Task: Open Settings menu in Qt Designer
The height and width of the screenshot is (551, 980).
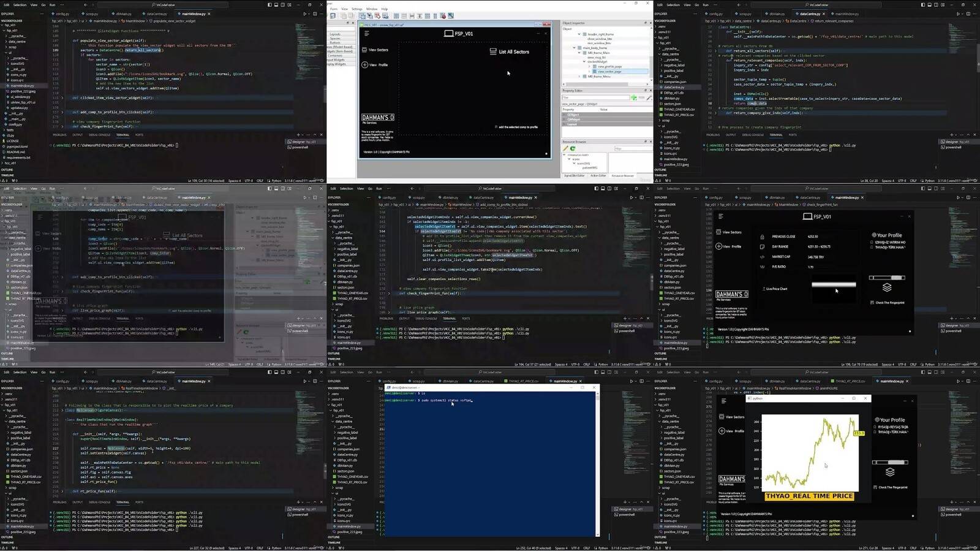Action: pyautogui.click(x=356, y=9)
